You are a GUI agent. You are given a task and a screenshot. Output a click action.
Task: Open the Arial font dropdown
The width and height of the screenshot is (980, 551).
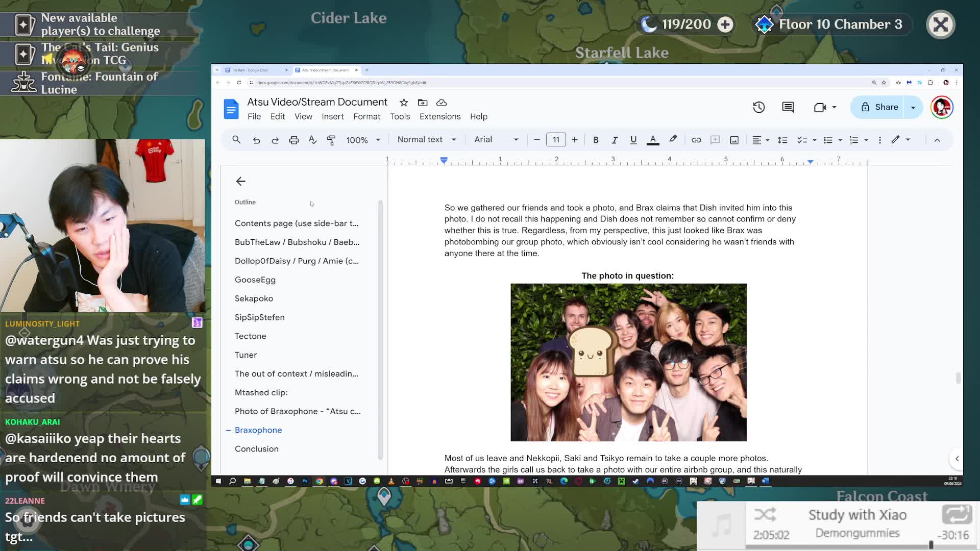click(x=496, y=140)
